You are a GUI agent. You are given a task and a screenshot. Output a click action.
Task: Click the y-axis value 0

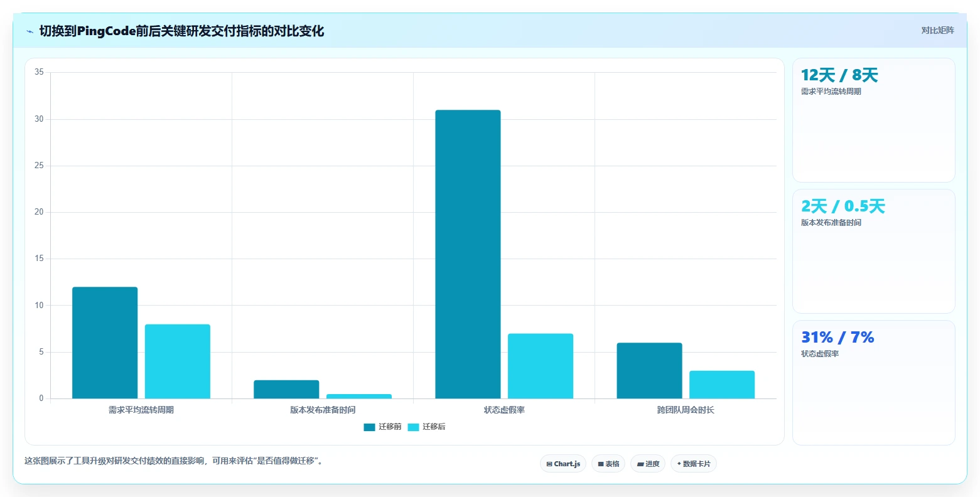tap(41, 398)
